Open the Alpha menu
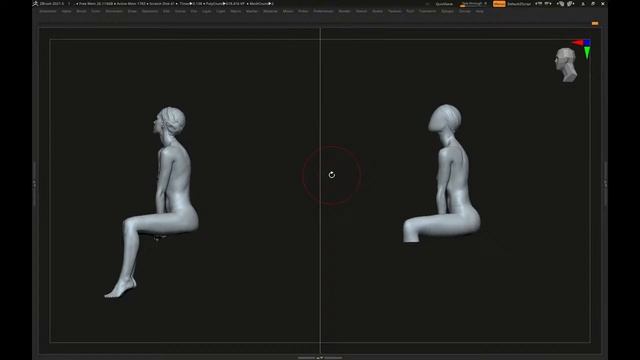Image resolution: width=640 pixels, height=360 pixels. pyautogui.click(x=66, y=11)
